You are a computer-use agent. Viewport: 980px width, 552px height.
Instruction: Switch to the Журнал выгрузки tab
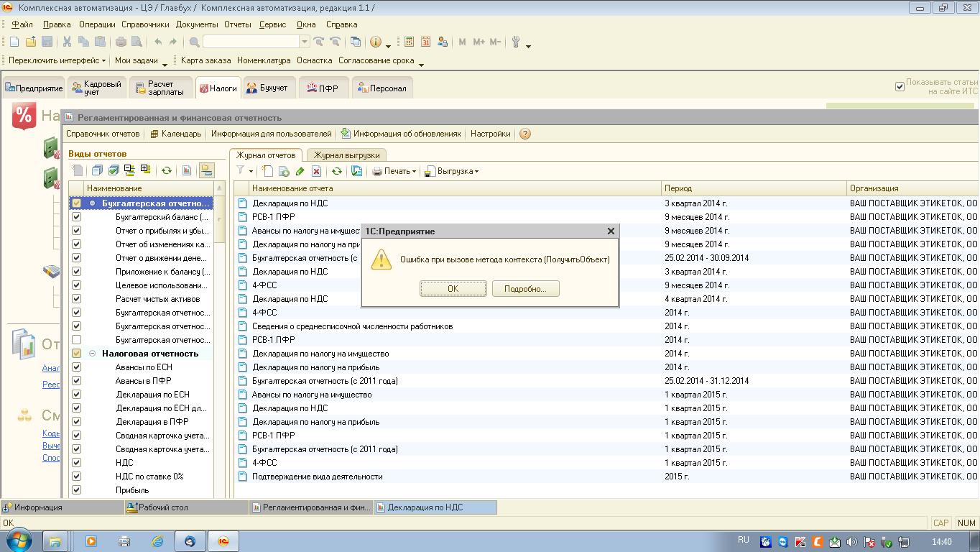coord(346,155)
